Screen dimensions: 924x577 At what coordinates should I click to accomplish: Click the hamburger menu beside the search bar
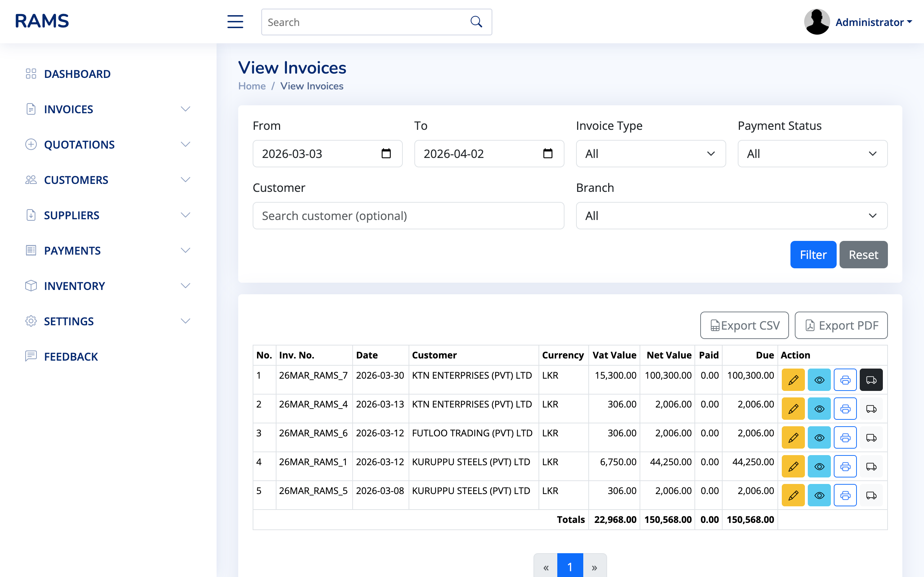click(x=235, y=22)
